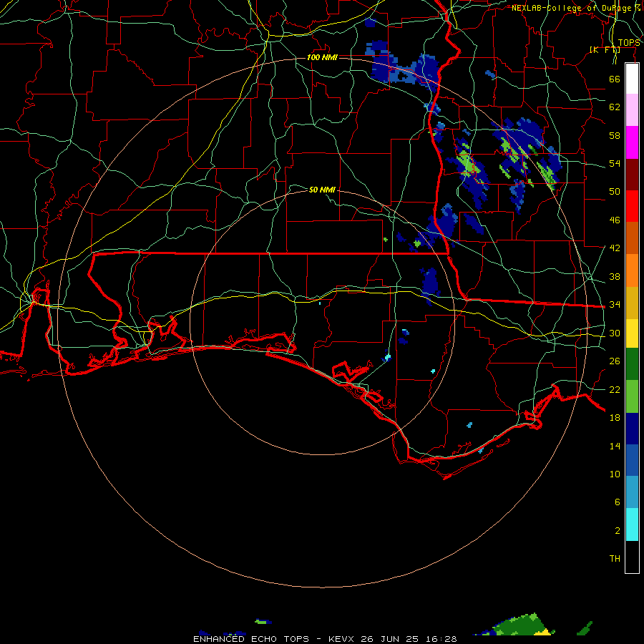644x644 pixels.
Task: Select the light blue legend swatch
Action: [x=632, y=492]
